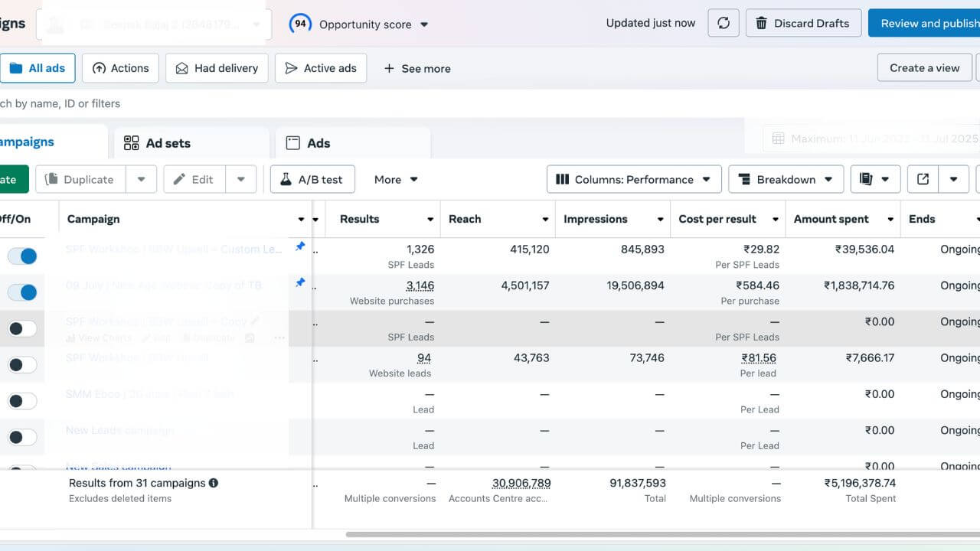Viewport: 980px width, 551px height.
Task: Disable the second campaign's on/off switch
Action: tap(22, 292)
